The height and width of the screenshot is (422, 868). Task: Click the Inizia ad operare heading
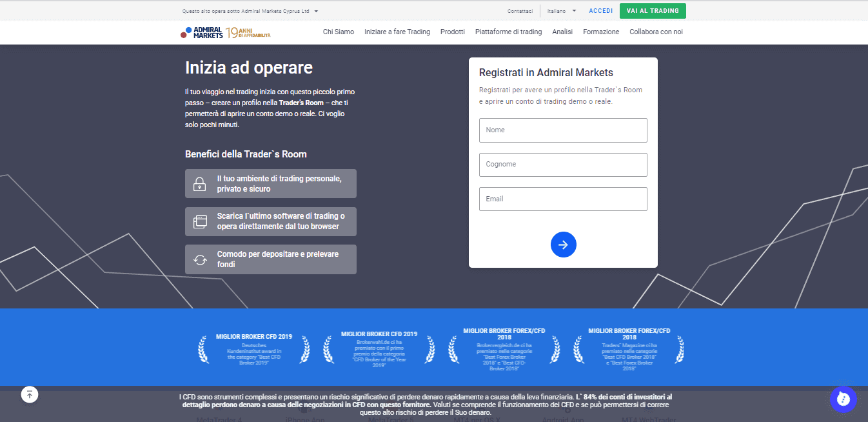[x=249, y=68]
